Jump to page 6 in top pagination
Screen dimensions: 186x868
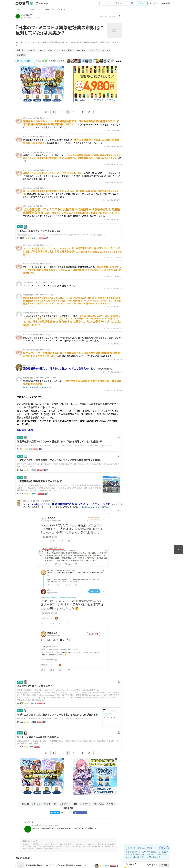73,112
